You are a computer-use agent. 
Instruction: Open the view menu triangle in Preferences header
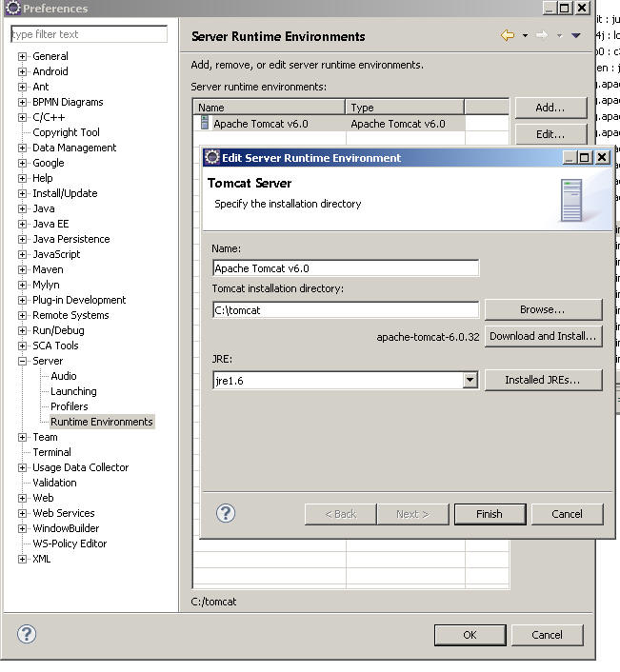(x=576, y=35)
